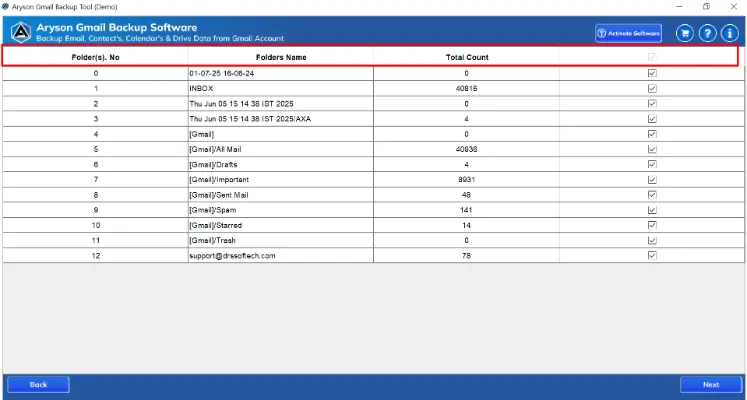The height and width of the screenshot is (400, 747).
Task: Restore down the application window
Action: (x=706, y=7)
